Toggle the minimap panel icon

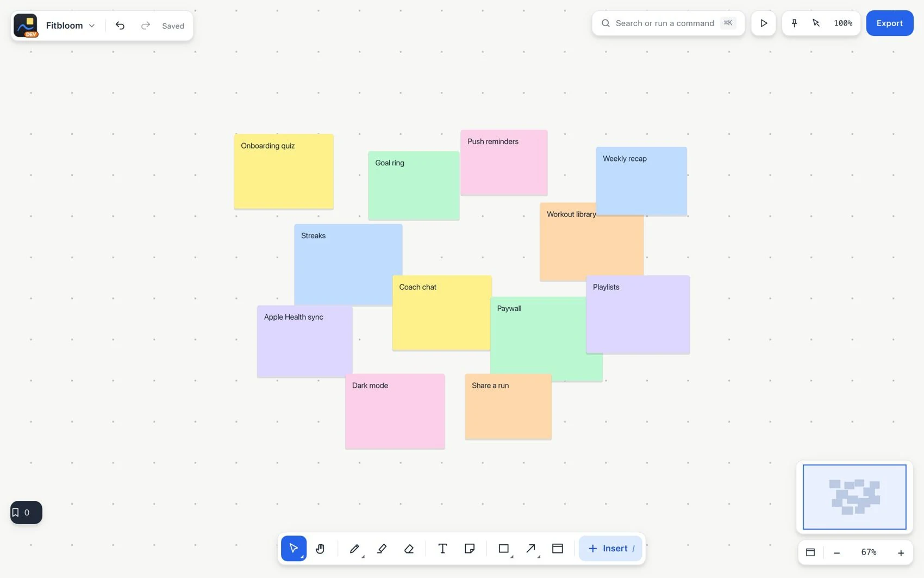[x=810, y=552]
